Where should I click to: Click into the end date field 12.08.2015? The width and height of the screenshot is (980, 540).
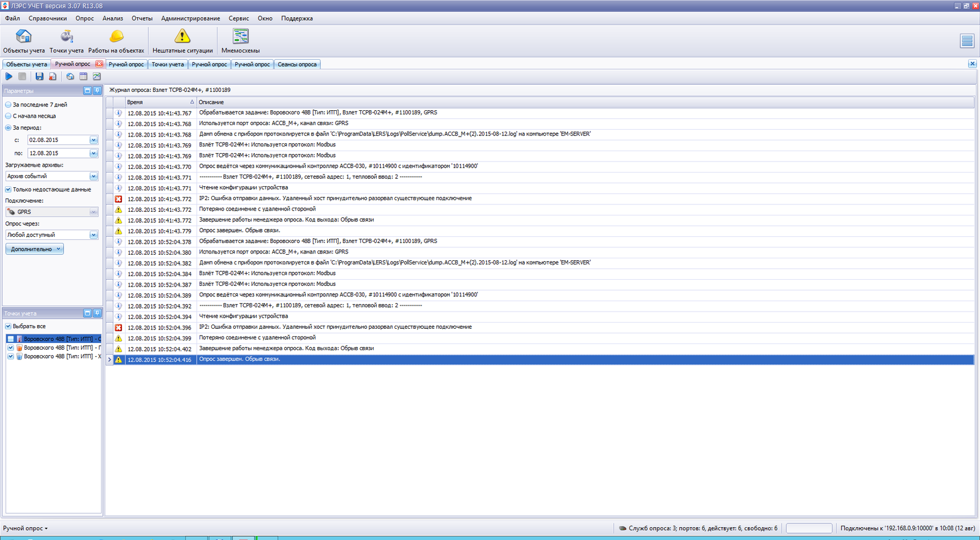point(58,153)
